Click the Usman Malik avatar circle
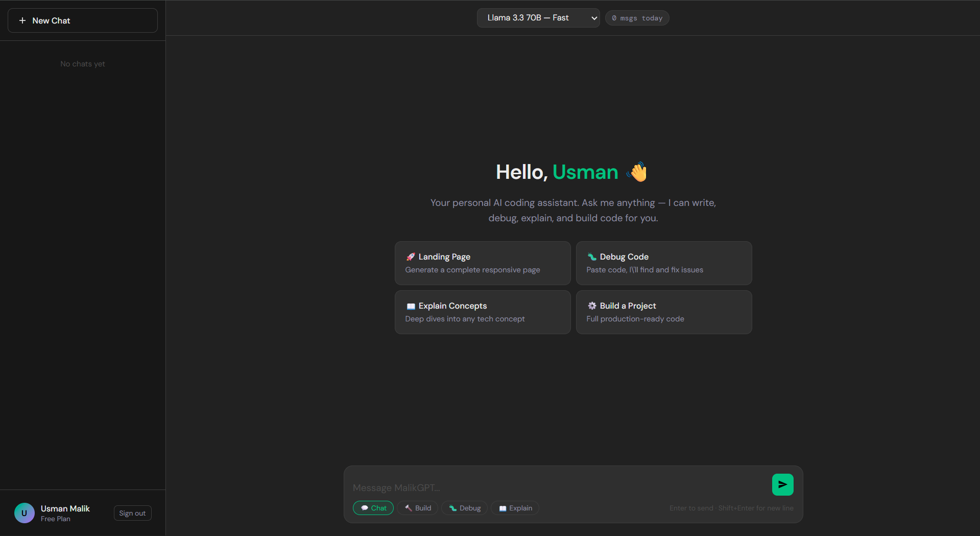This screenshot has width=980, height=536. click(x=24, y=512)
